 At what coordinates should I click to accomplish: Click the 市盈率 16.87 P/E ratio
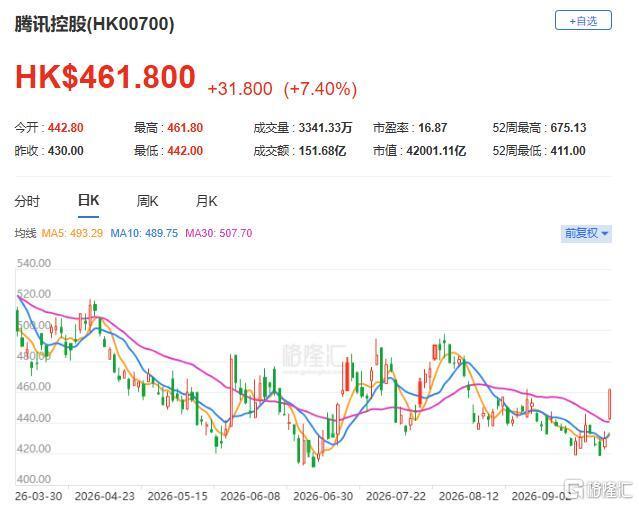[x=410, y=128]
